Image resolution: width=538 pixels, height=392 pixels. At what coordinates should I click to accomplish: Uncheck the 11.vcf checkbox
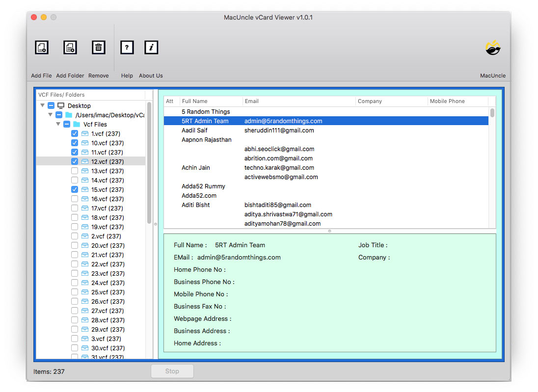(x=75, y=152)
